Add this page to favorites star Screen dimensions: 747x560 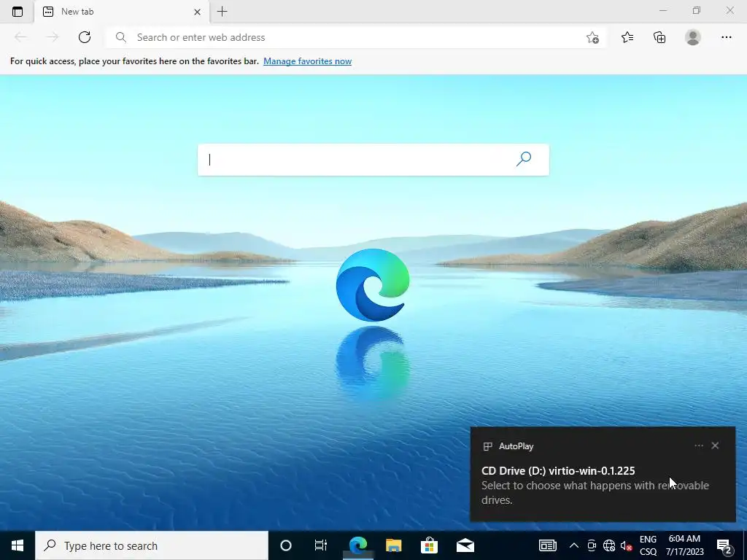click(x=592, y=38)
